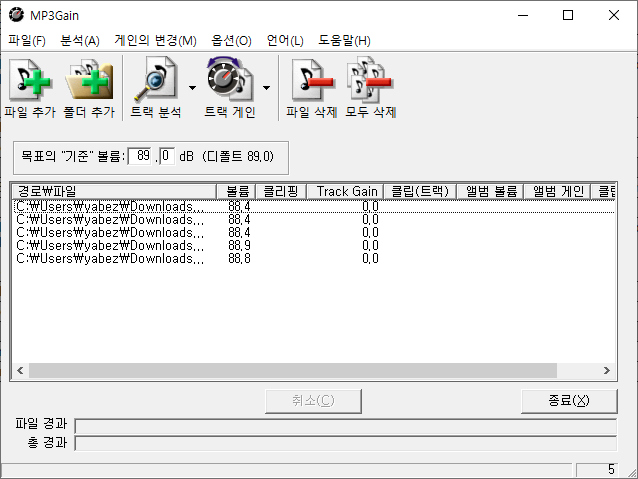Select the file row with volume 88.8
Screen dimensions: 638x479
click(314, 259)
